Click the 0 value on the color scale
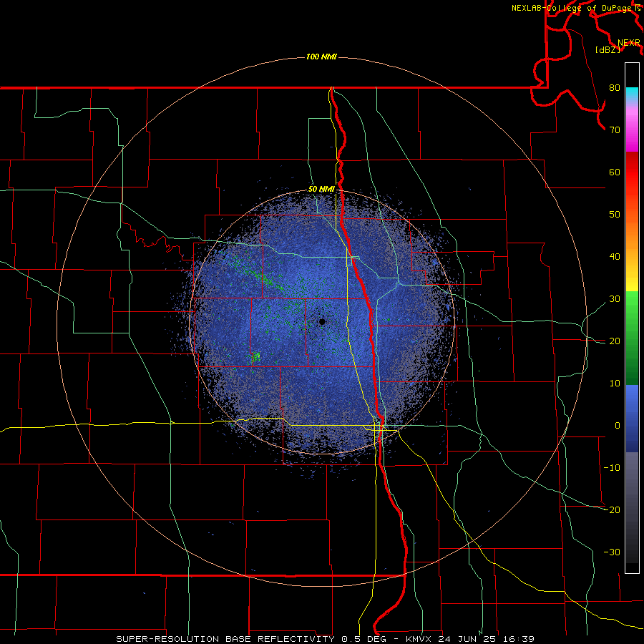Image resolution: width=644 pixels, height=644 pixels. coord(618,426)
